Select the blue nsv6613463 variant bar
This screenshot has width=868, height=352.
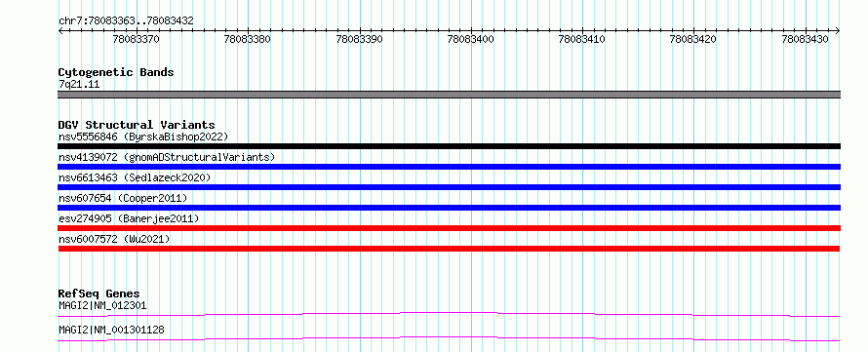(449, 187)
